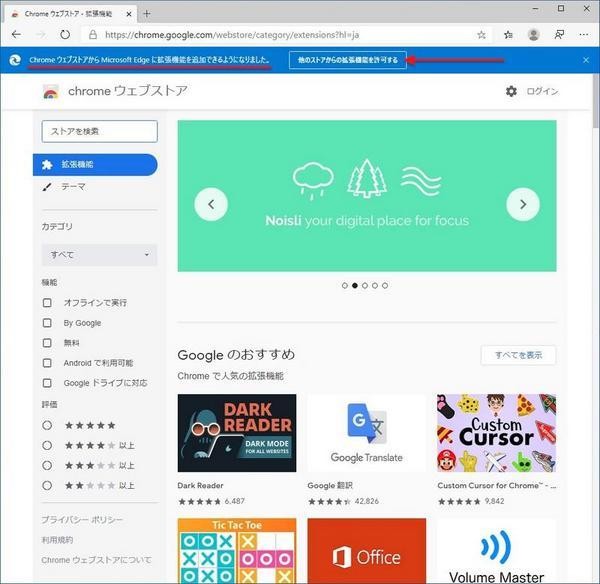Click the address bar URL
The width and height of the screenshot is (600, 584).
(232, 35)
